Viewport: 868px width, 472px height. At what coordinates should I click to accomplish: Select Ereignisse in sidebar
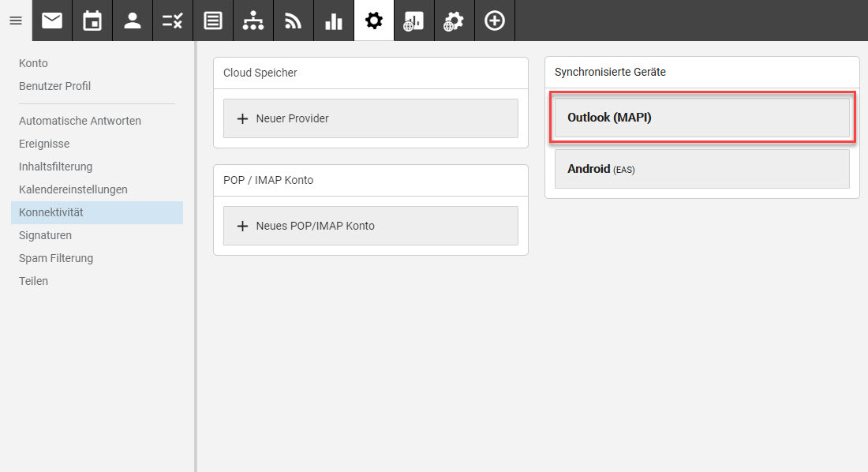[x=44, y=144]
